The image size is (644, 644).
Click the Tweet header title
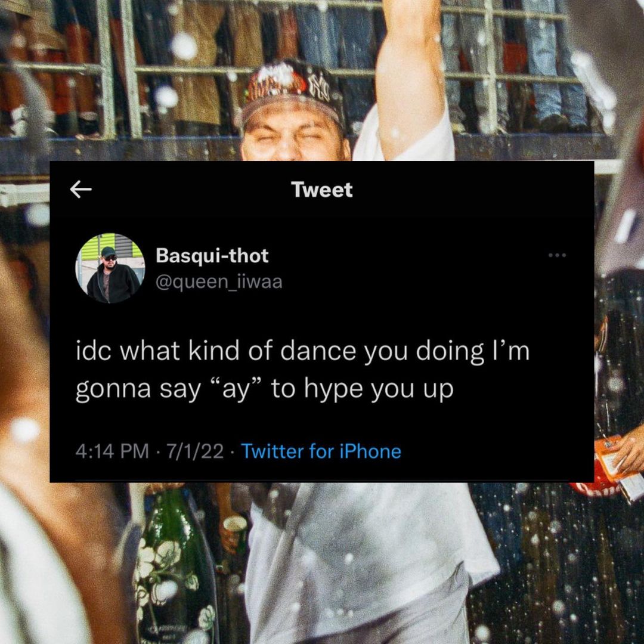321,190
